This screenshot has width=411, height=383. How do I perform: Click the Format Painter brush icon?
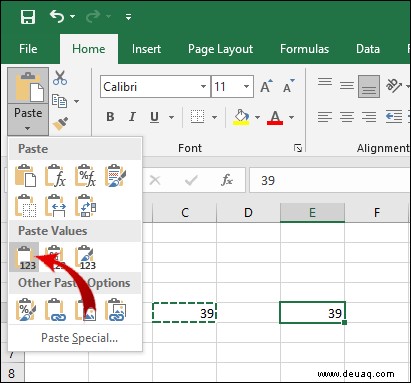[60, 124]
